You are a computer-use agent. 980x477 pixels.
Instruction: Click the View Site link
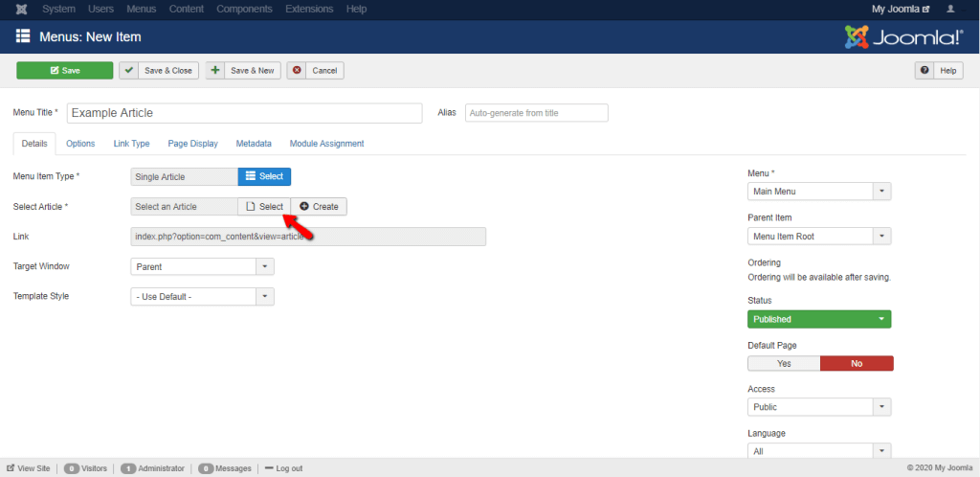[x=29, y=468]
